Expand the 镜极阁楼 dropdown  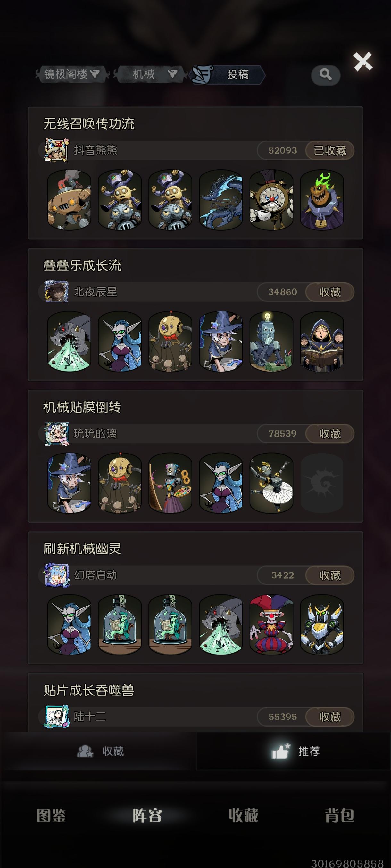point(72,74)
